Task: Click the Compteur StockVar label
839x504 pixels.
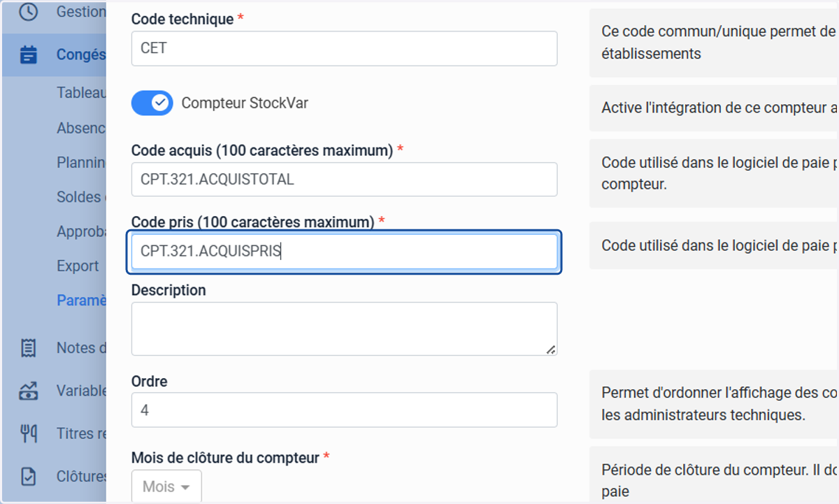Action: tap(245, 103)
